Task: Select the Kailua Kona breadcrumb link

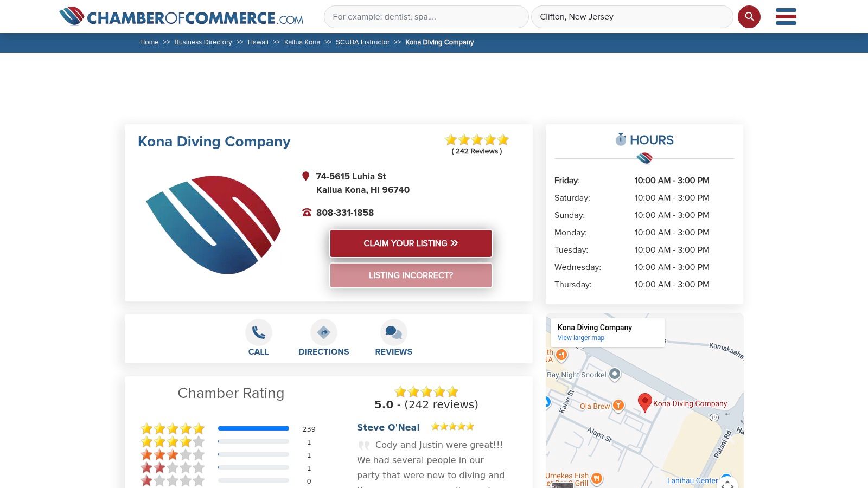Action: 302,42
